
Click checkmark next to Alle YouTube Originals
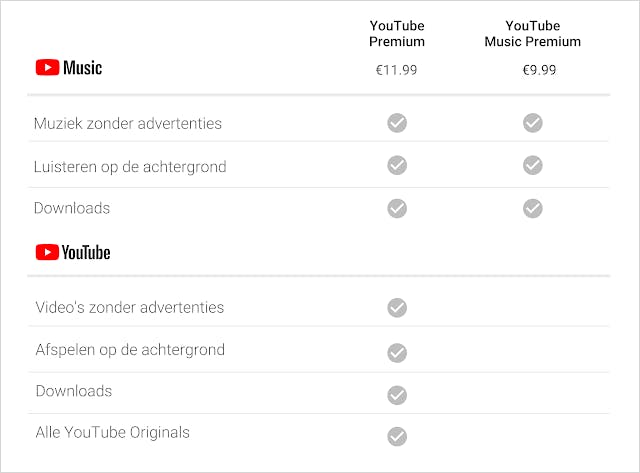(x=397, y=436)
